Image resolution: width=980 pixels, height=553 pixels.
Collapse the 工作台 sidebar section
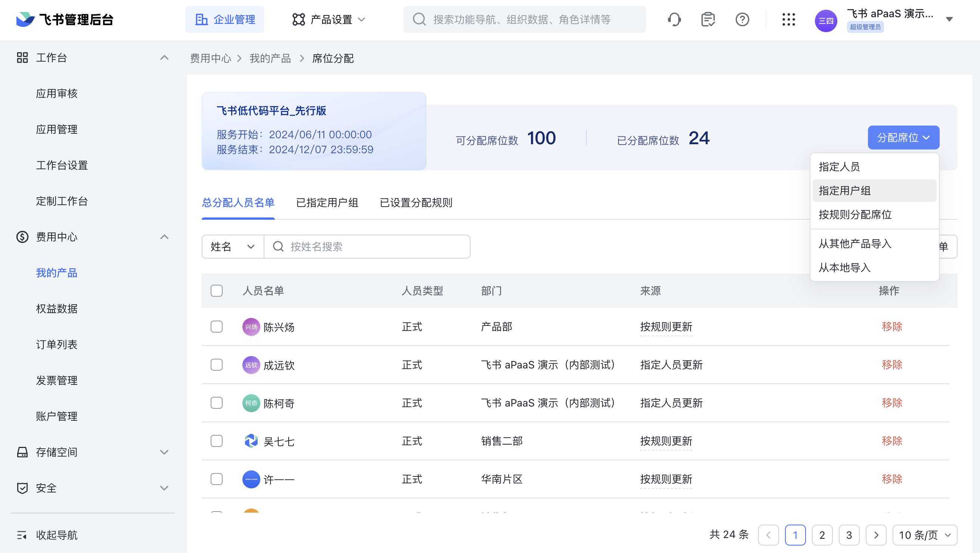[x=164, y=58]
